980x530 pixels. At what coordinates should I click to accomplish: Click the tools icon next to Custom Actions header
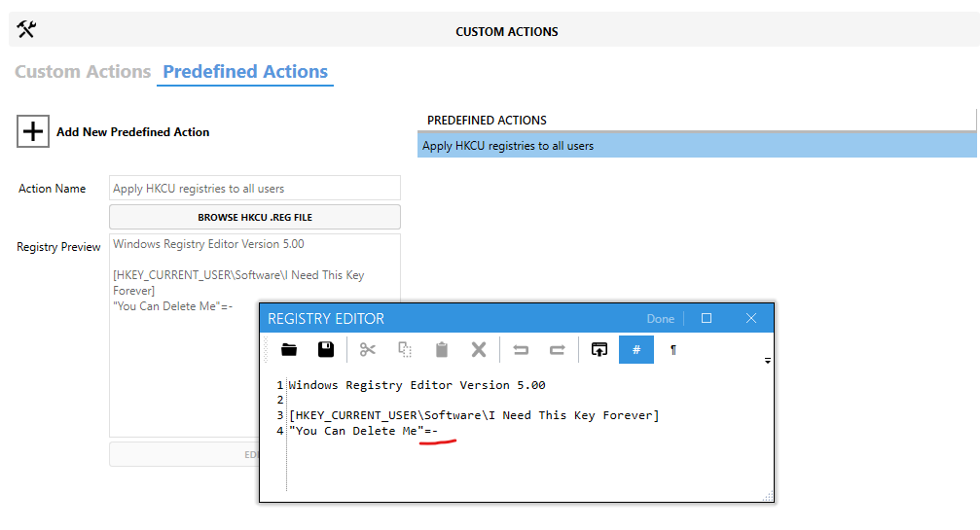[x=26, y=29]
